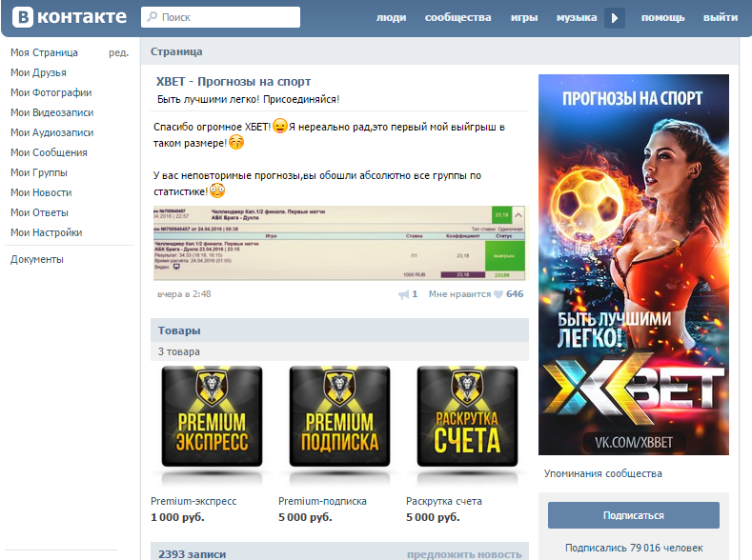This screenshot has height=560, width=752.
Task: Click the 2393 записи wall header
Action: (193, 553)
